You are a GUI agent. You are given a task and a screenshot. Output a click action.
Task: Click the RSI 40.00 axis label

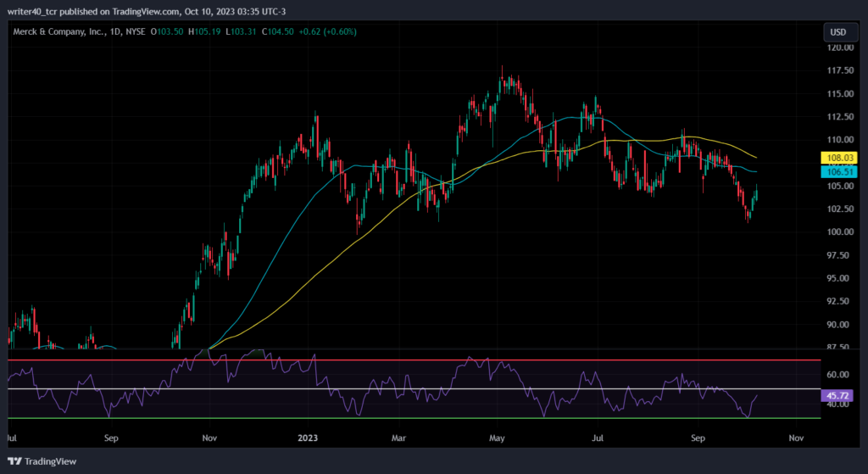point(838,404)
